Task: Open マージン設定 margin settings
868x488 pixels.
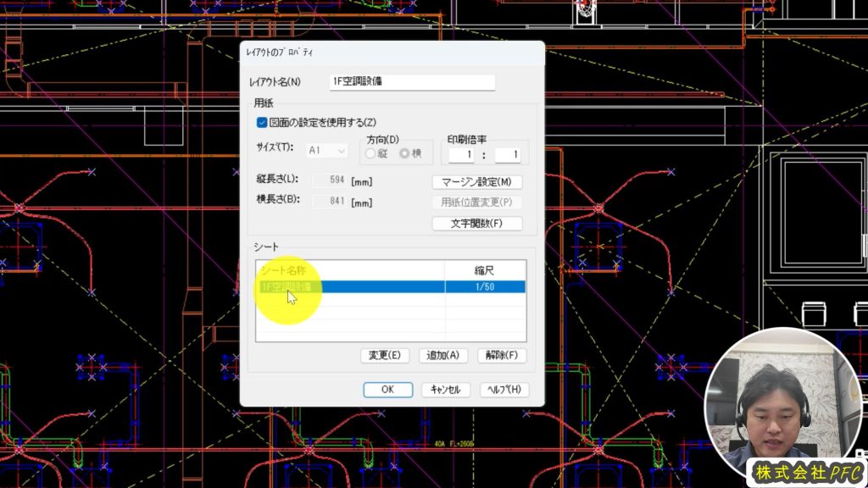Action: tap(476, 182)
